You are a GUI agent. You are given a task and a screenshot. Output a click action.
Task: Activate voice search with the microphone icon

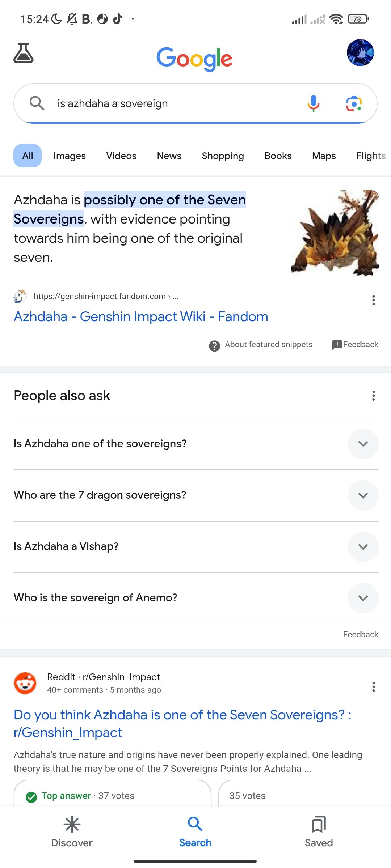(313, 103)
